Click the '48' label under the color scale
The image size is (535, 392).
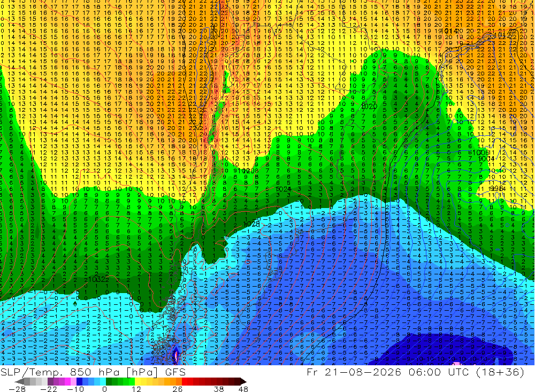[x=243, y=389]
